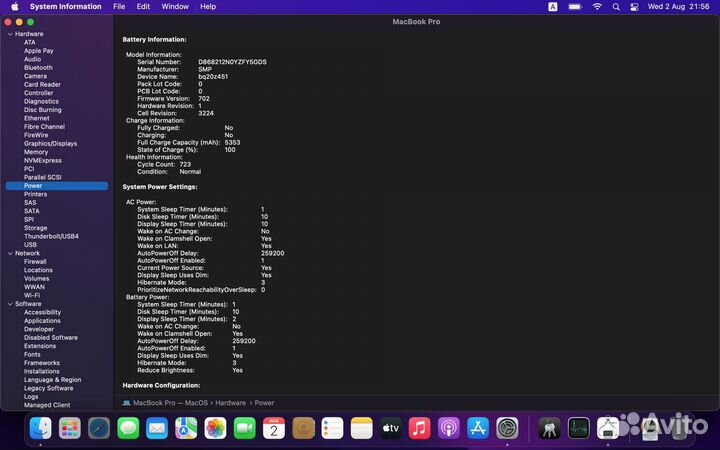Launch Apple TV from the dock
Screen dimensions: 720x450
tap(391, 428)
